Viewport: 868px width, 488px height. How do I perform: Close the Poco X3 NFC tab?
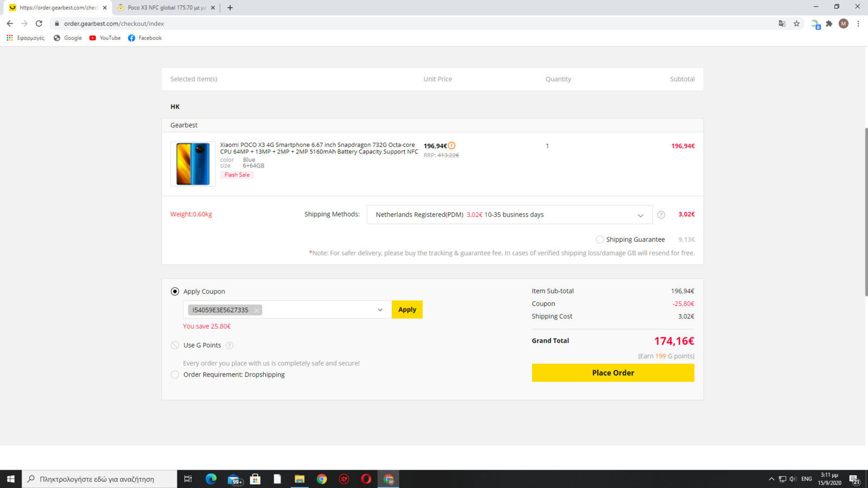coord(213,8)
